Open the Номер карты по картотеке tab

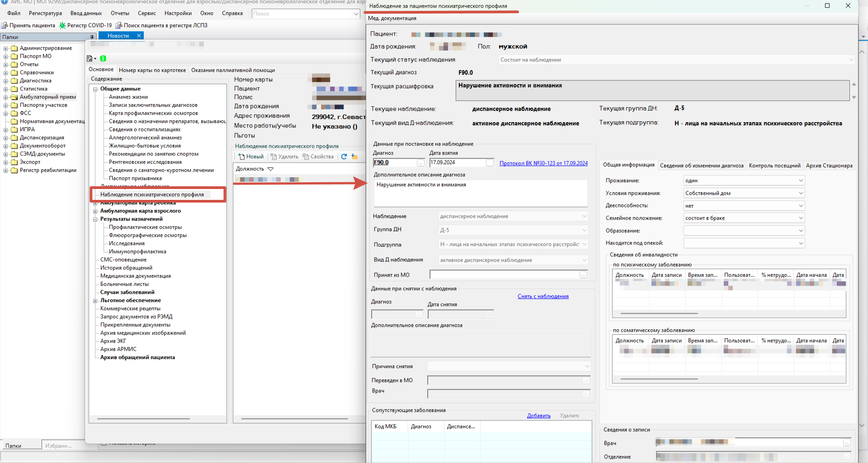coord(152,70)
